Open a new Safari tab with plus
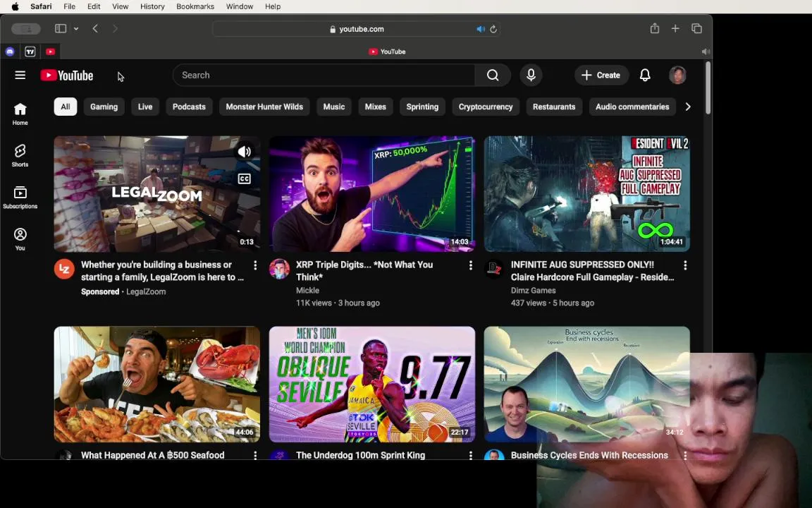Viewport: 812px width, 508px height. pyautogui.click(x=675, y=28)
